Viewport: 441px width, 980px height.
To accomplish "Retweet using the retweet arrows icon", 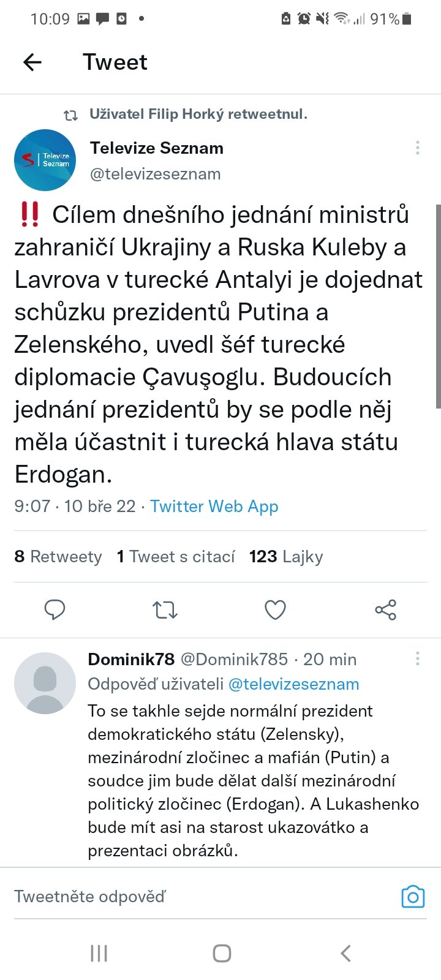I will 165,609.
